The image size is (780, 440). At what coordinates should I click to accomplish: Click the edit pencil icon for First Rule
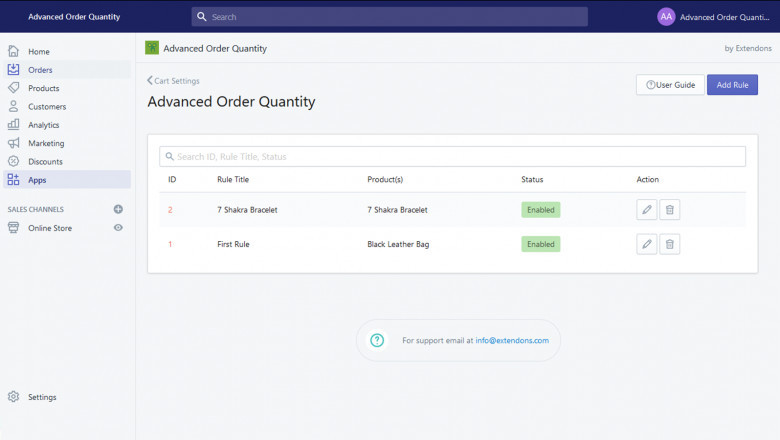(x=647, y=244)
